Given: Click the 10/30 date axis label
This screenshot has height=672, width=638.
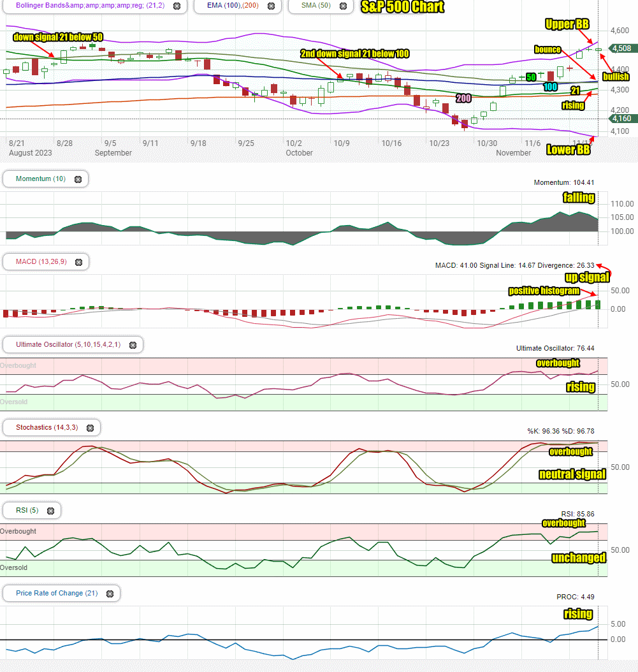Looking at the screenshot, I should point(487,143).
